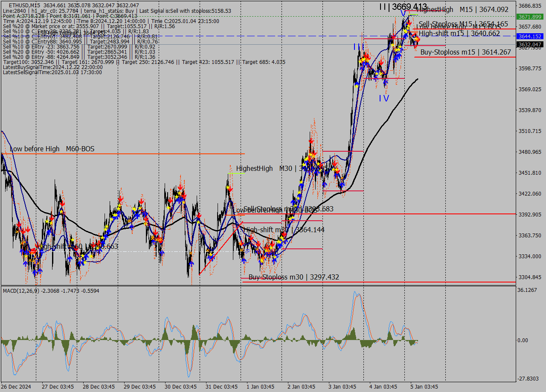This screenshot has width=546, height=392.
Task: Click the '4 Jan 03:45' date label
Action: click(383, 386)
